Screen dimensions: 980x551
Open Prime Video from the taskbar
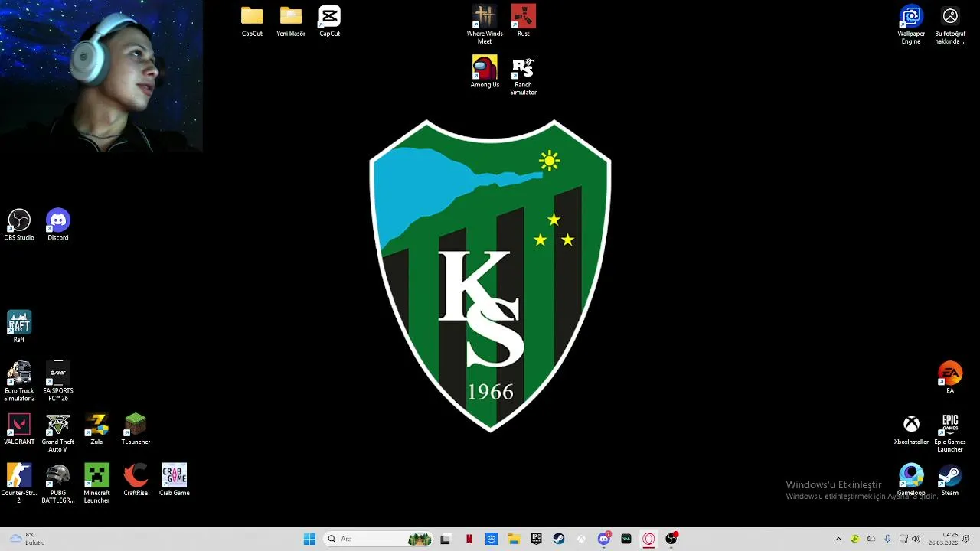pos(492,539)
